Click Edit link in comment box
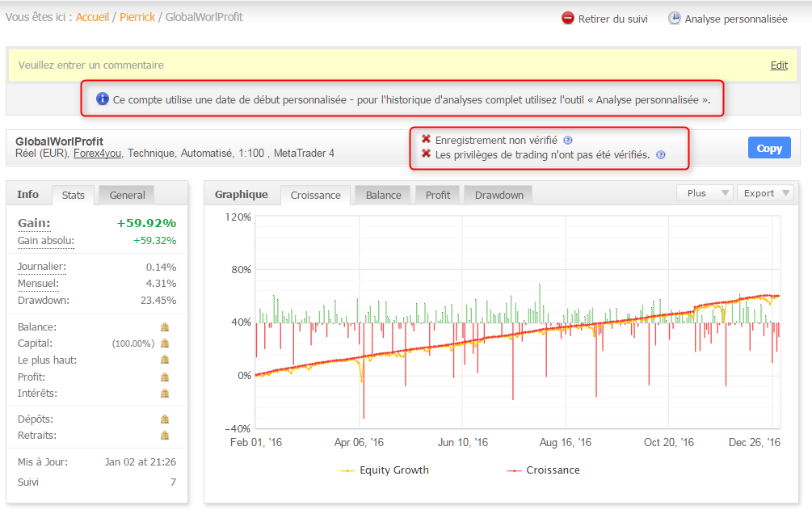 pyautogui.click(x=779, y=65)
